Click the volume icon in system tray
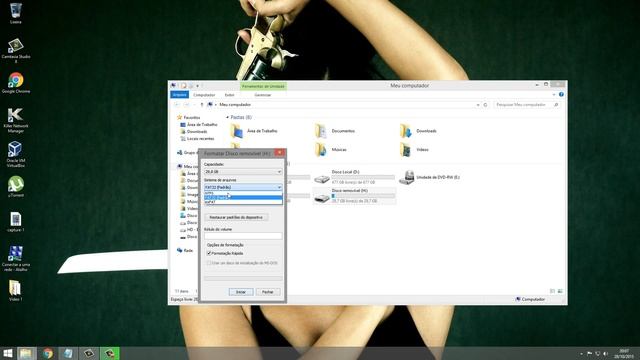Screen dimensions: 640x360 pyautogui.click(x=606, y=353)
